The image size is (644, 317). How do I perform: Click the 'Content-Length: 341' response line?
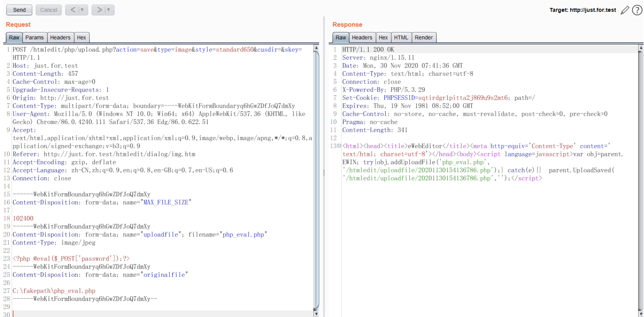(375, 130)
